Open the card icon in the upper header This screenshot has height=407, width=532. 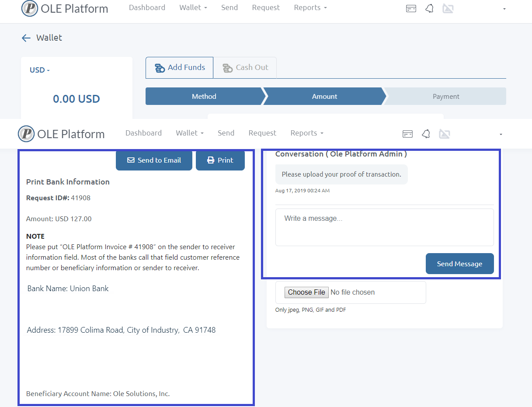(x=411, y=8)
